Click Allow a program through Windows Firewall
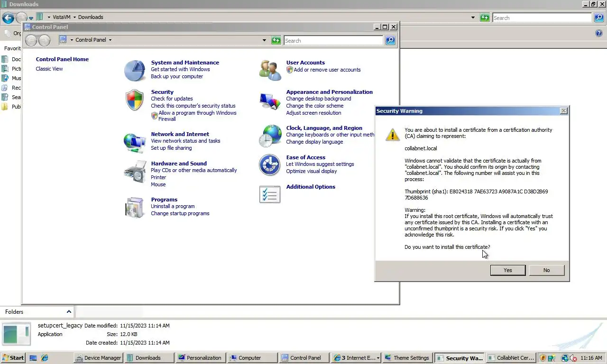 (x=197, y=116)
